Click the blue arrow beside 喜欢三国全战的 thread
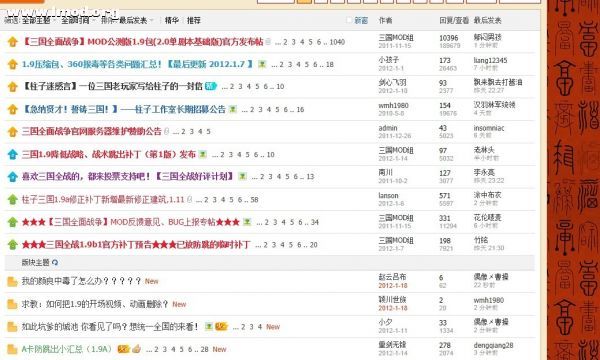The image size is (600, 360). pyautogui.click(x=13, y=177)
